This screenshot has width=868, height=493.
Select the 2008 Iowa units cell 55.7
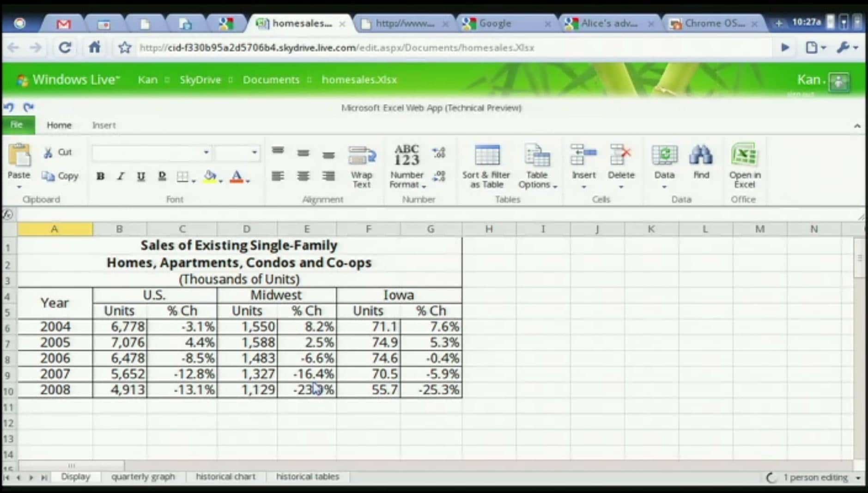pos(369,390)
